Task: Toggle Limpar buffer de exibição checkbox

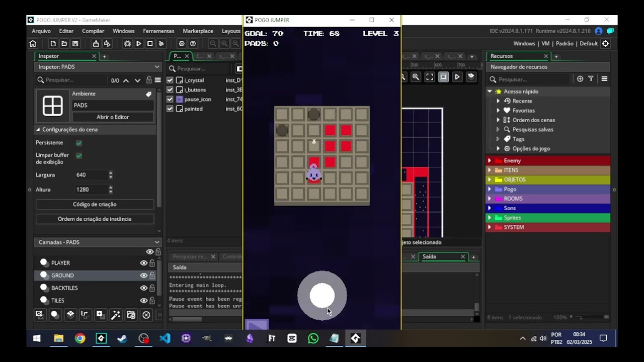Action: tap(79, 156)
